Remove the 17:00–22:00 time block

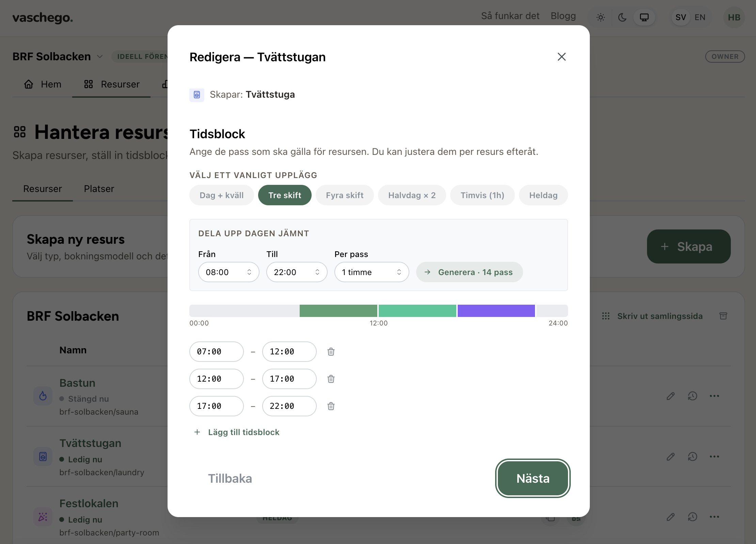(x=331, y=406)
